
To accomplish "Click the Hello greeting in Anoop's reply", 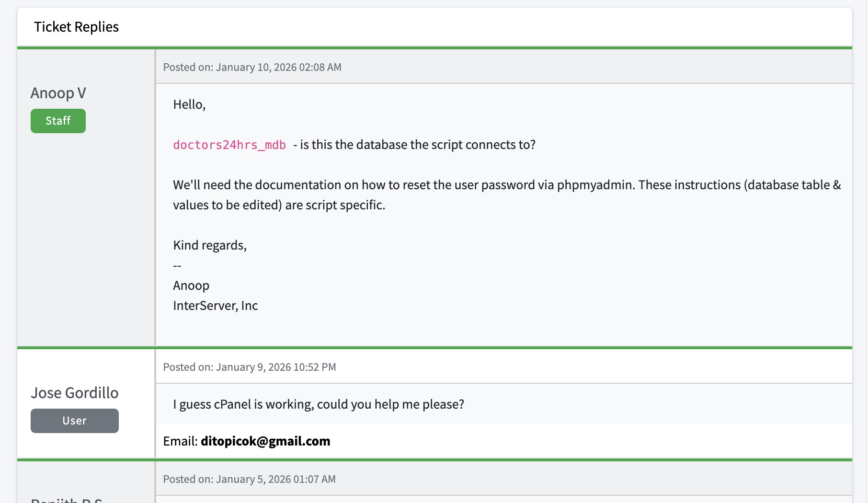I will point(189,104).
